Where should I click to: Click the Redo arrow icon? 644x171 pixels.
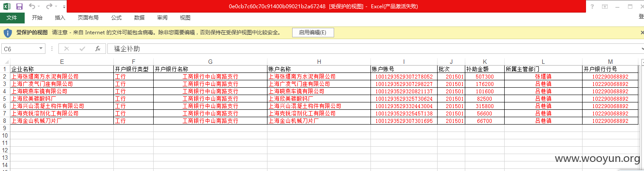coord(49,7)
